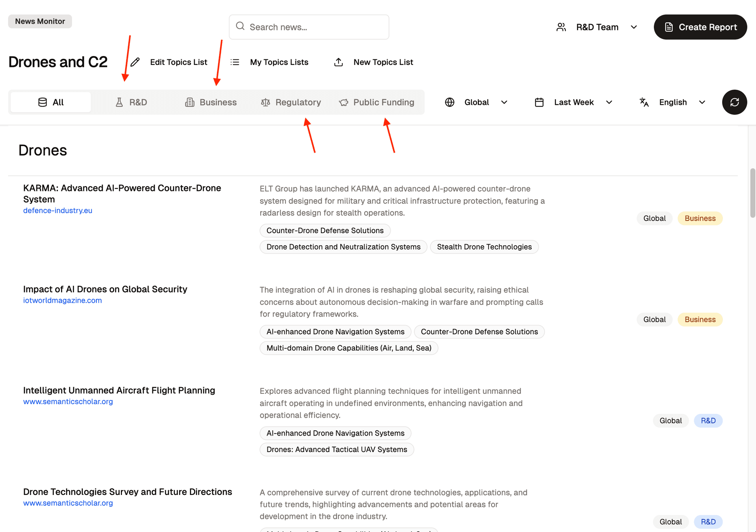Click the Global badge on Flight Planning article
Viewport: 756px width, 532px height.
[671, 421]
